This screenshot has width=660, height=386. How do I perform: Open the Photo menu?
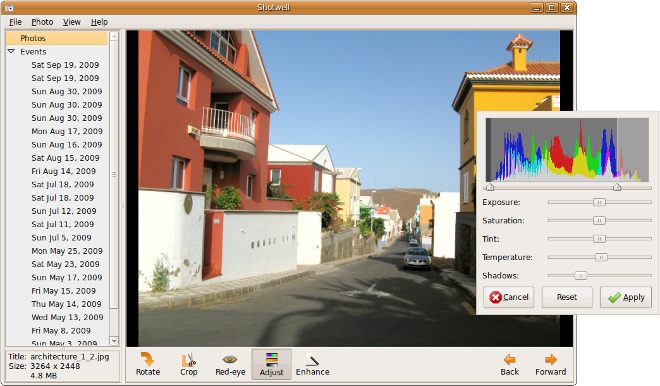click(x=42, y=22)
